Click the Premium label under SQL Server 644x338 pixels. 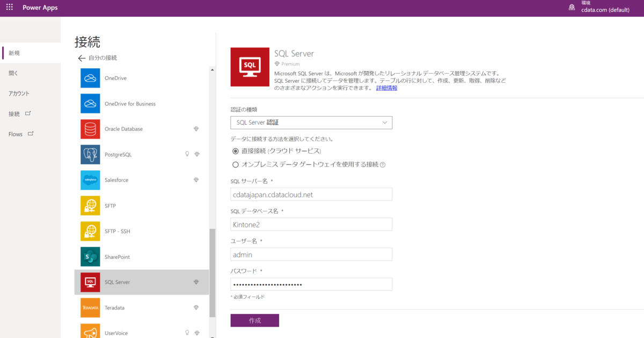(x=290, y=63)
